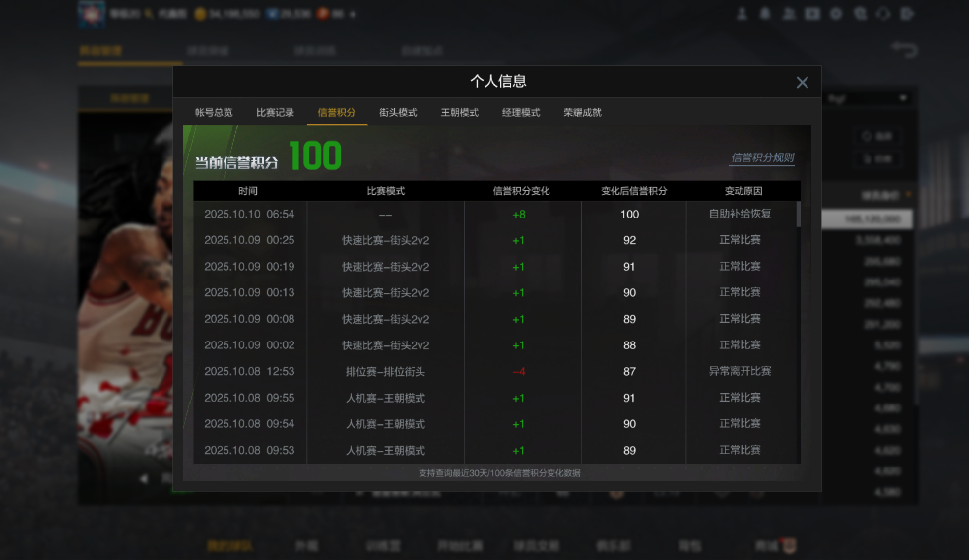Click 正常比赛 in the 09:53 row

[x=740, y=450]
